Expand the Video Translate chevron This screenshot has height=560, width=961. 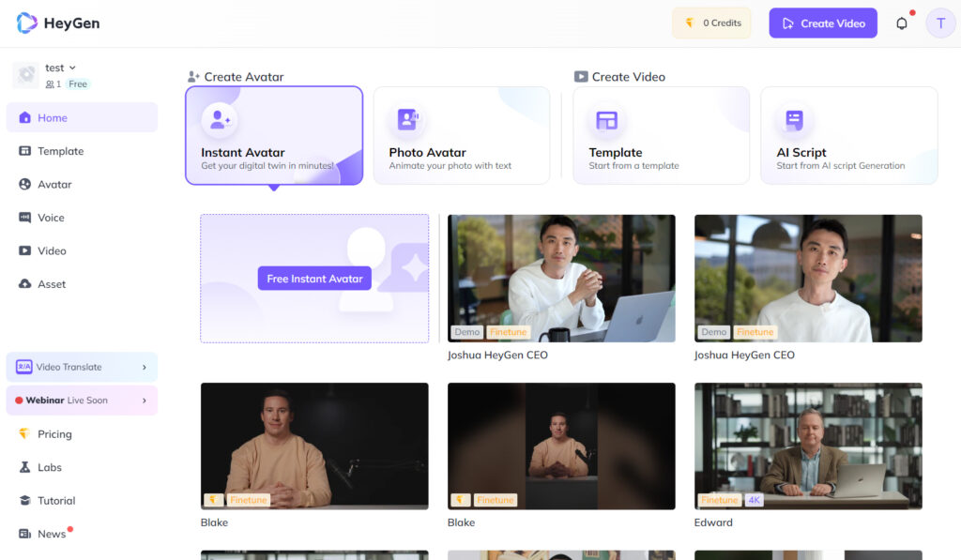click(x=145, y=368)
